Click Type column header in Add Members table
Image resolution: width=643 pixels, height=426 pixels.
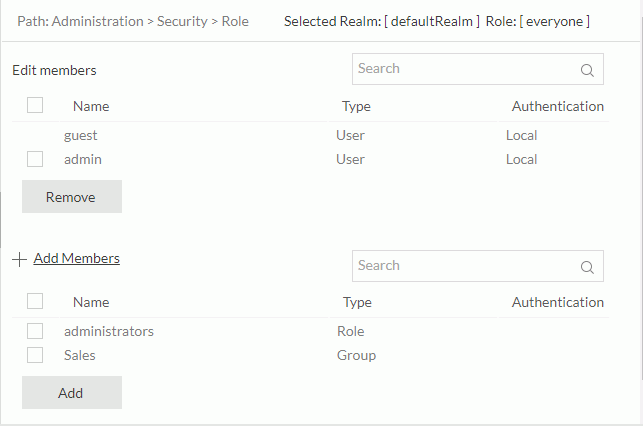[356, 302]
